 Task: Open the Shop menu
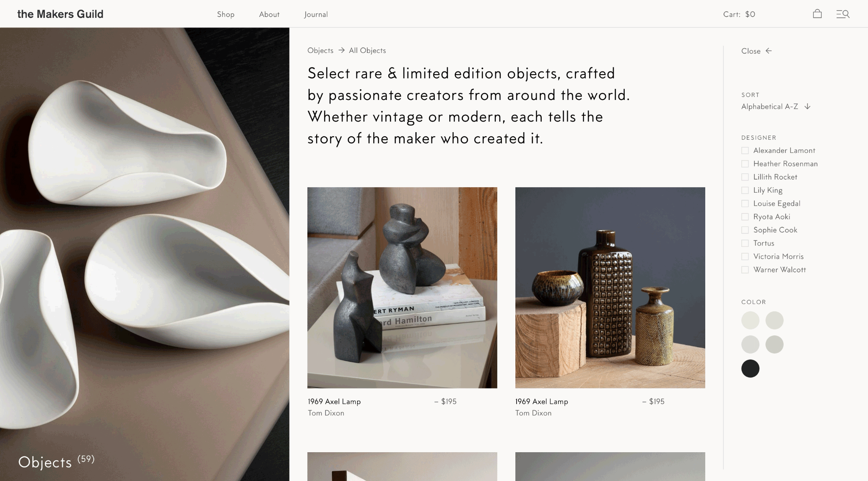pos(225,14)
